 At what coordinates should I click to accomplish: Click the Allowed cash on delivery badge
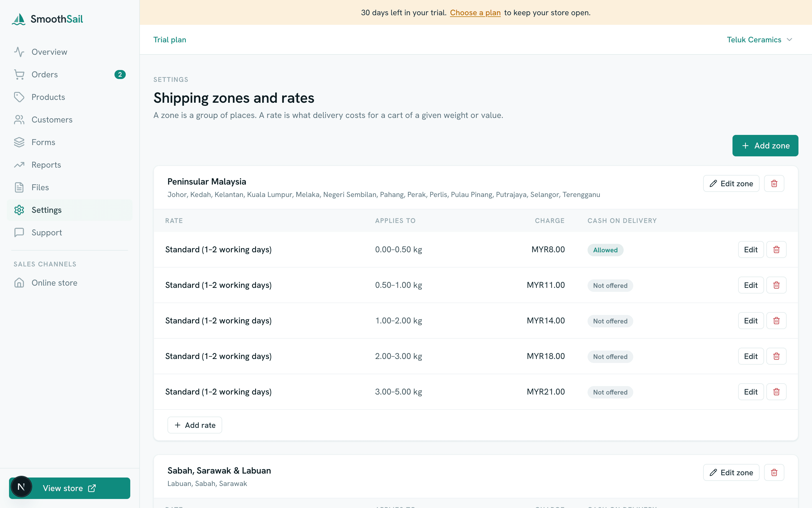point(605,250)
